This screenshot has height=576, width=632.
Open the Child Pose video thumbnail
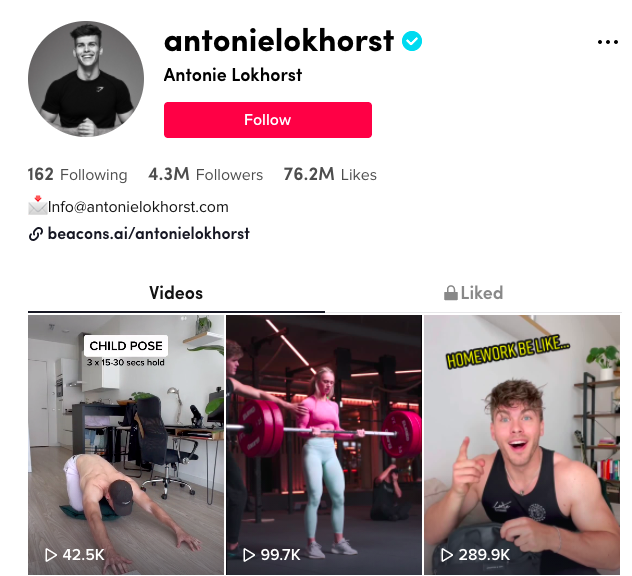tap(126, 445)
